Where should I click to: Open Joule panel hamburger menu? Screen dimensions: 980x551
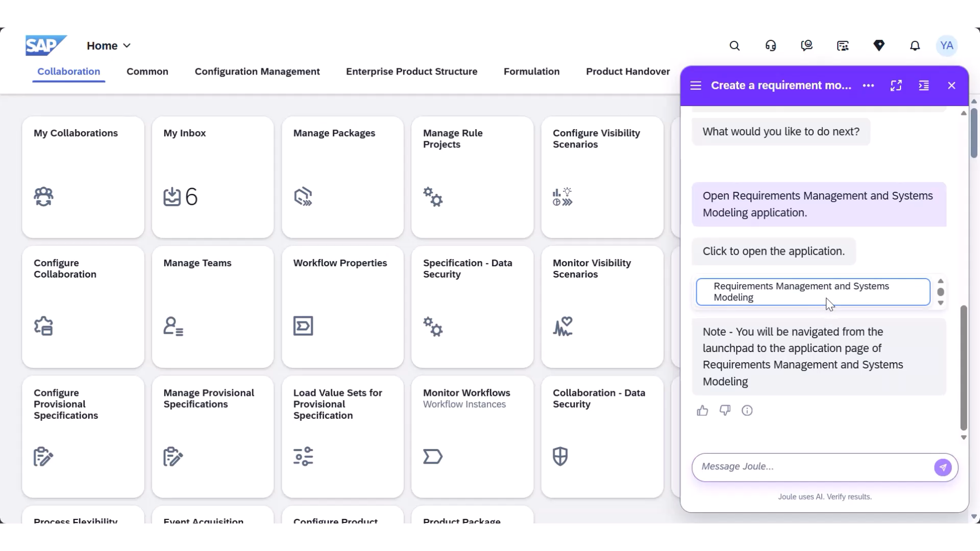[696, 86]
